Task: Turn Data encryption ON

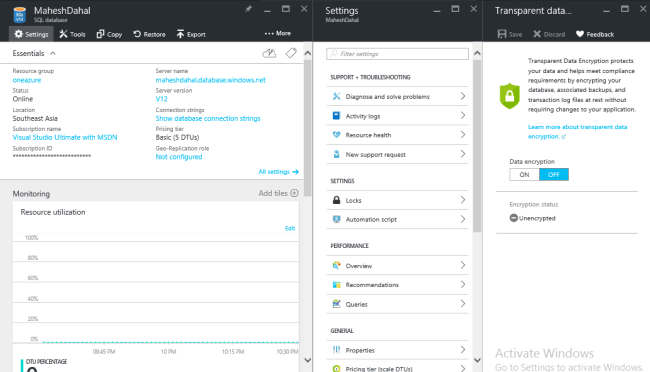Action: [x=524, y=175]
